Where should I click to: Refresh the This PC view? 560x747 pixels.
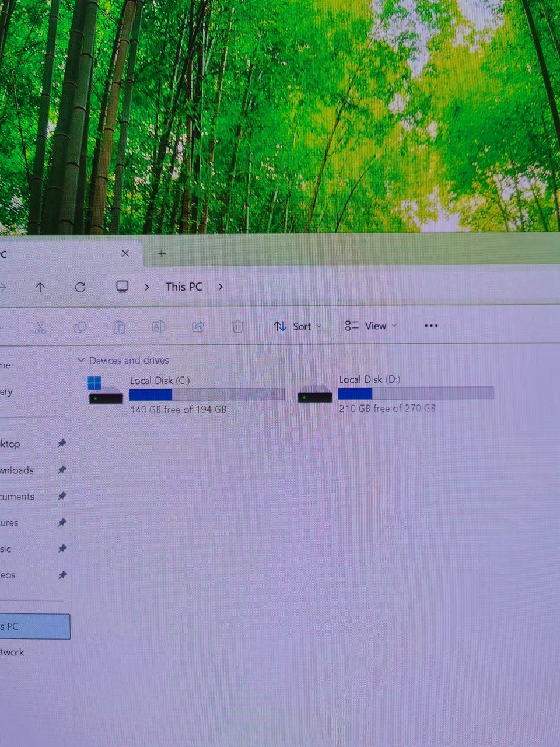coord(80,287)
